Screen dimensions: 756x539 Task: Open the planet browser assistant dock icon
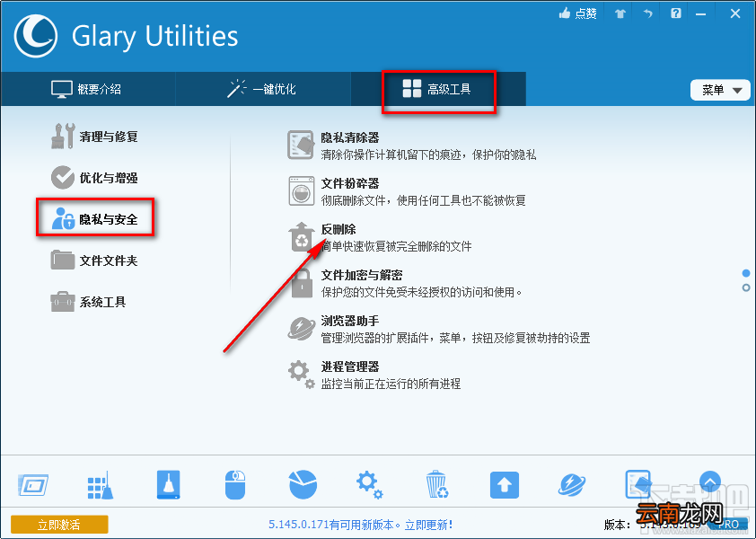tap(572, 485)
